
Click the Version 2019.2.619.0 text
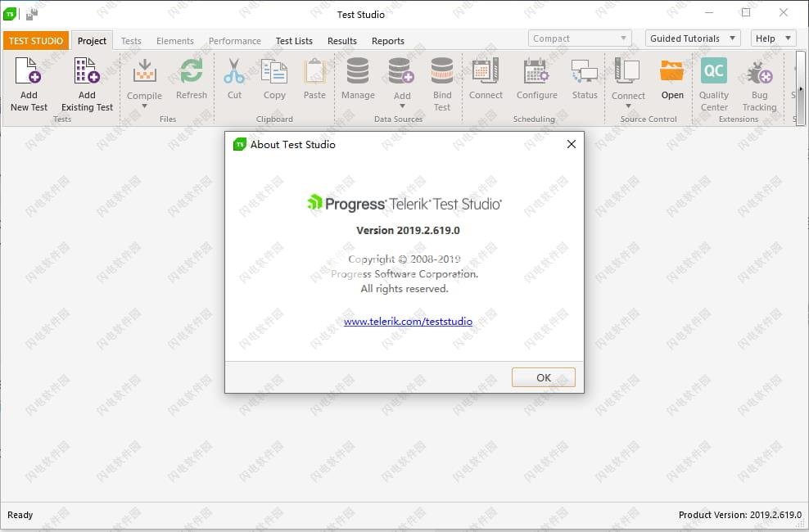tap(408, 231)
